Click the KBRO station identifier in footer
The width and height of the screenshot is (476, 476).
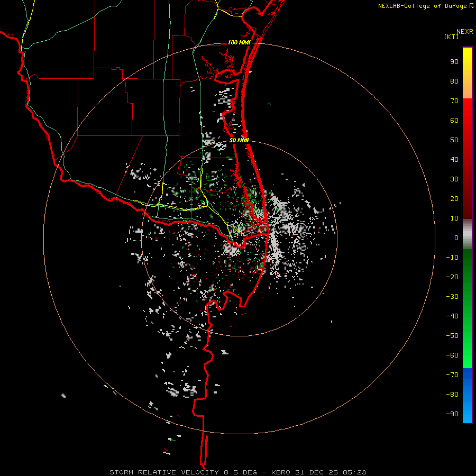(x=281, y=472)
